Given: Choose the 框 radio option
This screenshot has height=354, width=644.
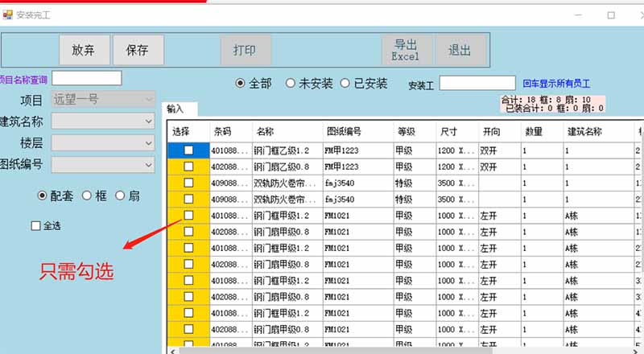Looking at the screenshot, I should (88, 196).
